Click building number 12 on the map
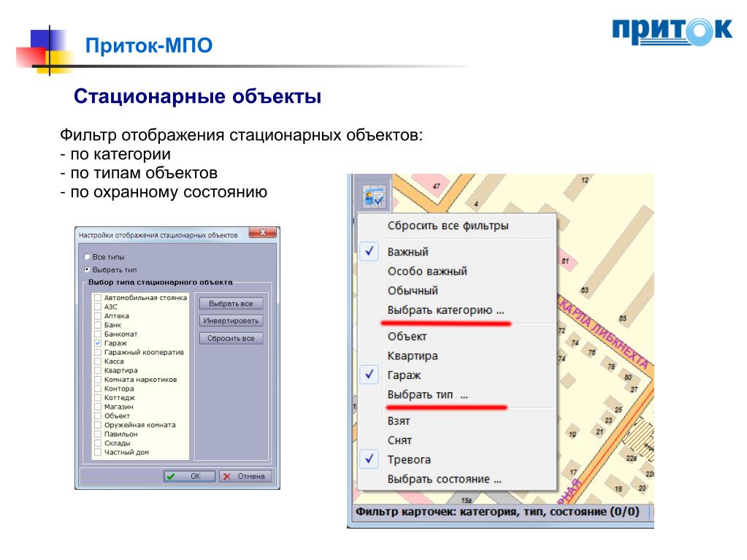The image size is (747, 560). (585, 180)
